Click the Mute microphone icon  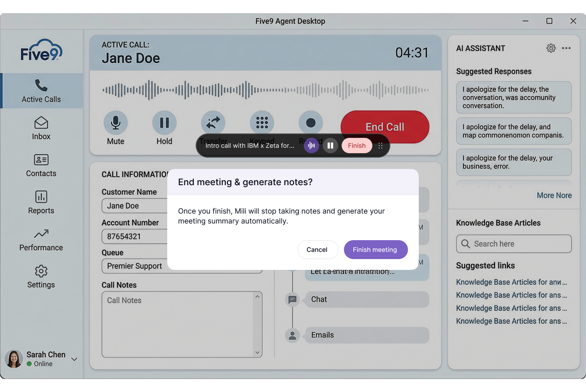coord(115,123)
